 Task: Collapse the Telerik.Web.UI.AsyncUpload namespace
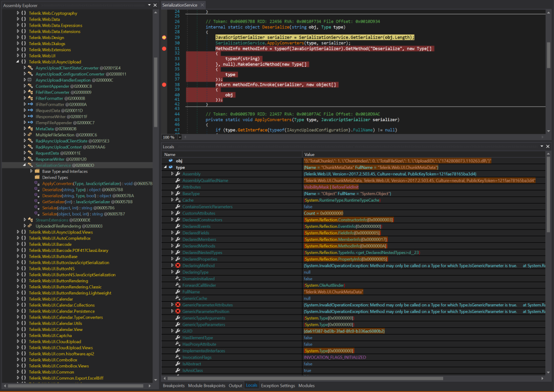18,62
